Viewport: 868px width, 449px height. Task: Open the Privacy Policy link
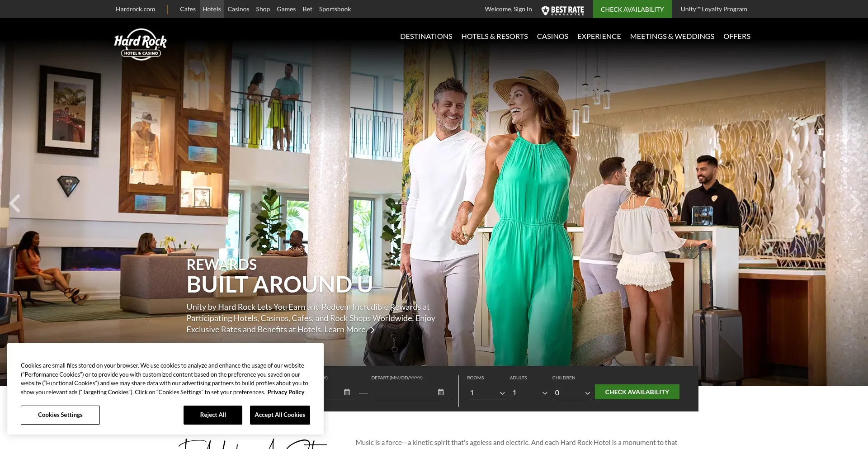tap(286, 392)
